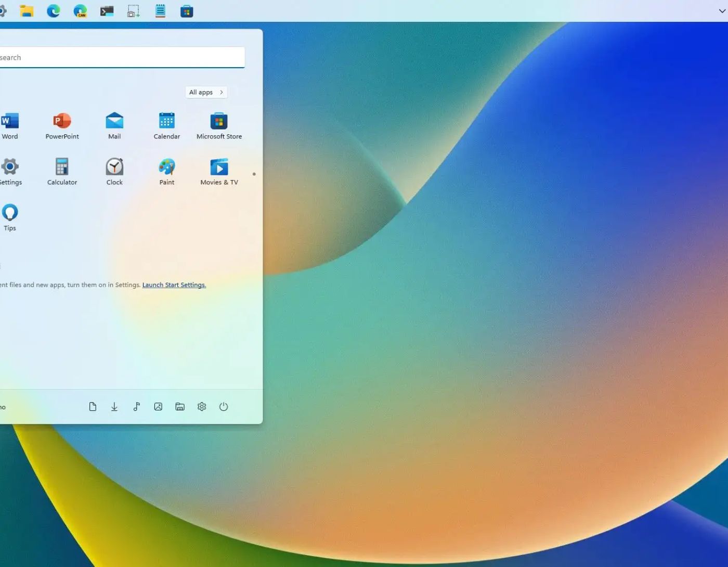Open File Explorer from the taskbar
The image size is (728, 567).
click(x=27, y=11)
